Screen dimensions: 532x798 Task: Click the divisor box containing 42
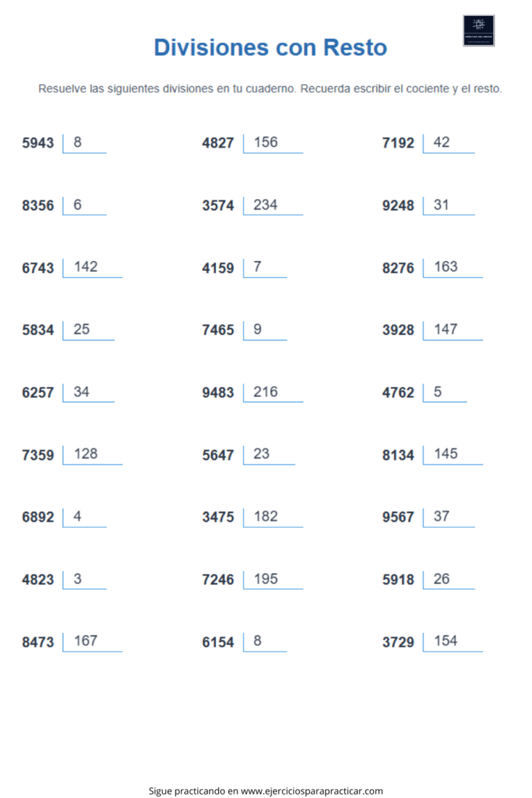pos(448,143)
